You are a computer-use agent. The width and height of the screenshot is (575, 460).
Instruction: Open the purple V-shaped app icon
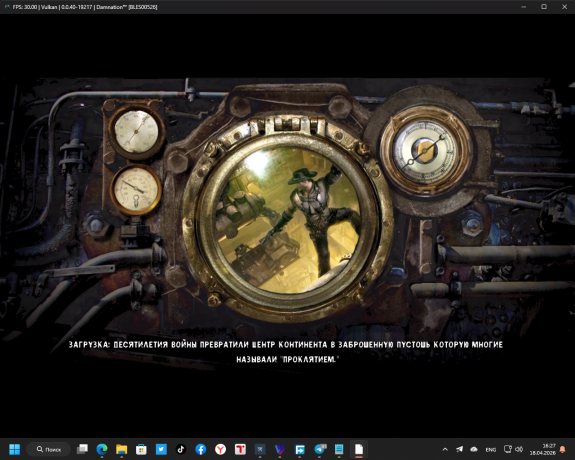[280, 449]
